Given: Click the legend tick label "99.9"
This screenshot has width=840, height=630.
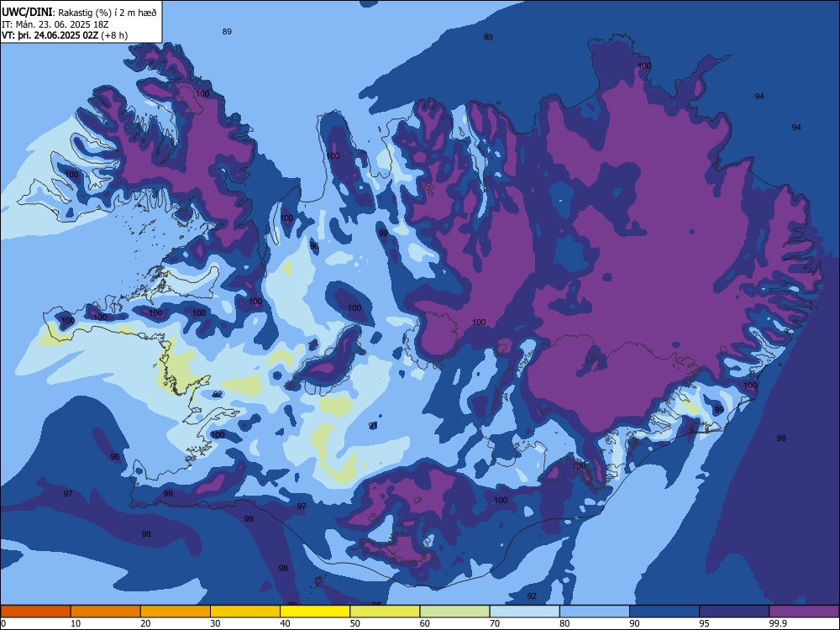Looking at the screenshot, I should 777,623.
